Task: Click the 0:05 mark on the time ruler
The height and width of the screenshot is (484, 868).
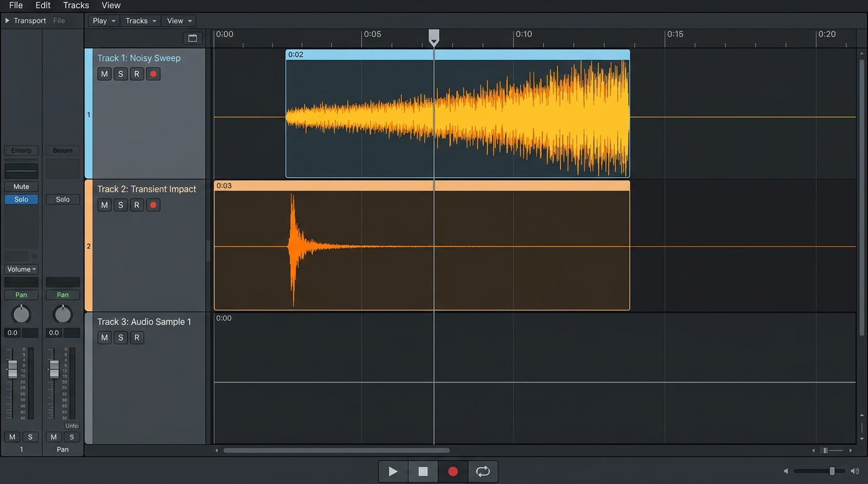Action: pyautogui.click(x=372, y=34)
